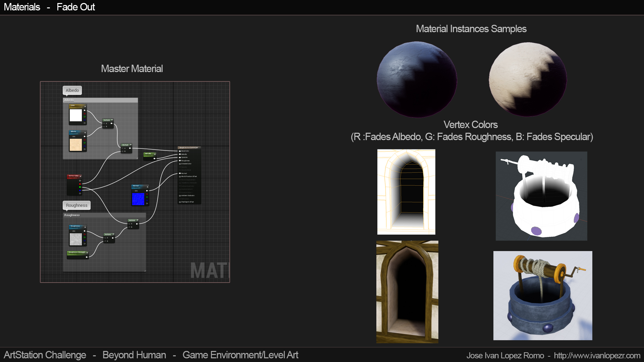Click the Metallic input pin on result node
644x362 pixels.
(180, 154)
